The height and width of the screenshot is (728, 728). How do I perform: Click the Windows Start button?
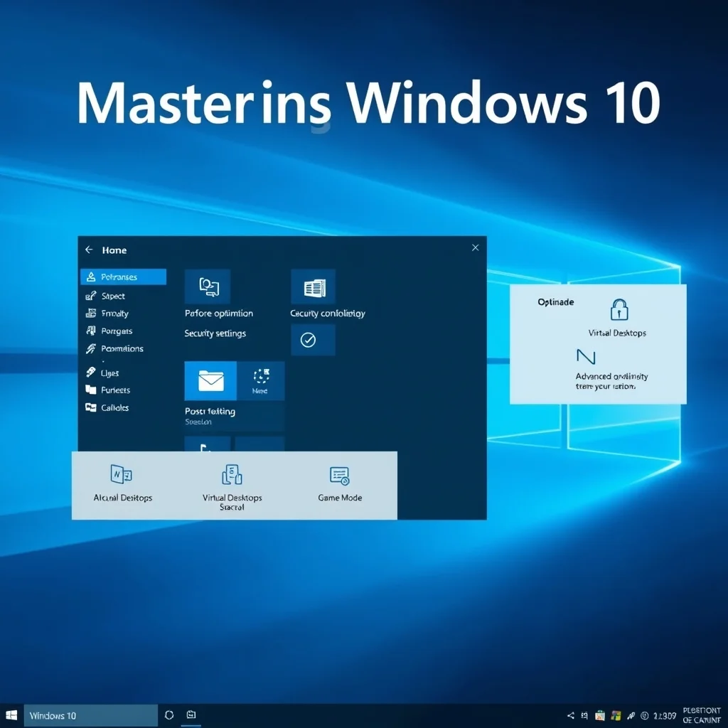(x=11, y=715)
